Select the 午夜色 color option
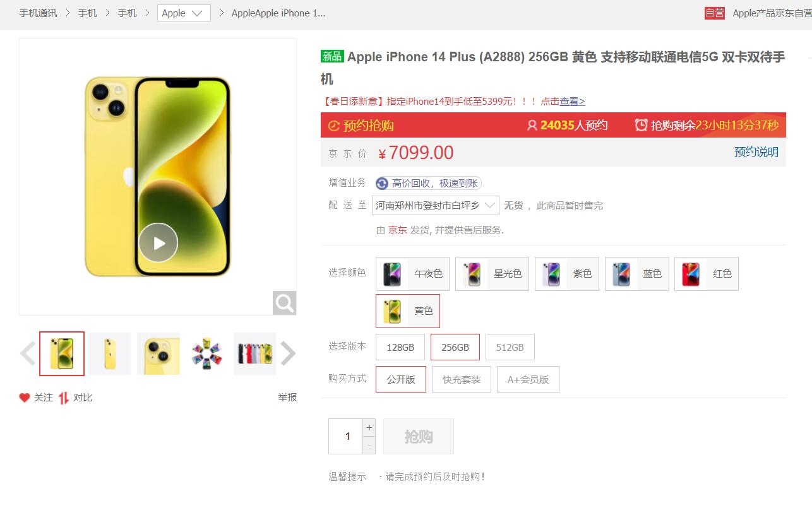Screen dimensions: 812x508 (413, 274)
